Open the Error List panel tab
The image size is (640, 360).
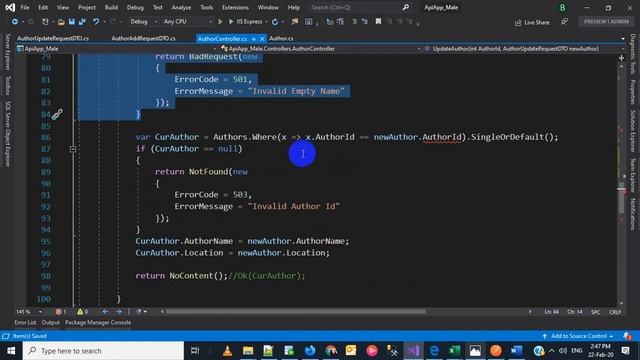point(25,322)
